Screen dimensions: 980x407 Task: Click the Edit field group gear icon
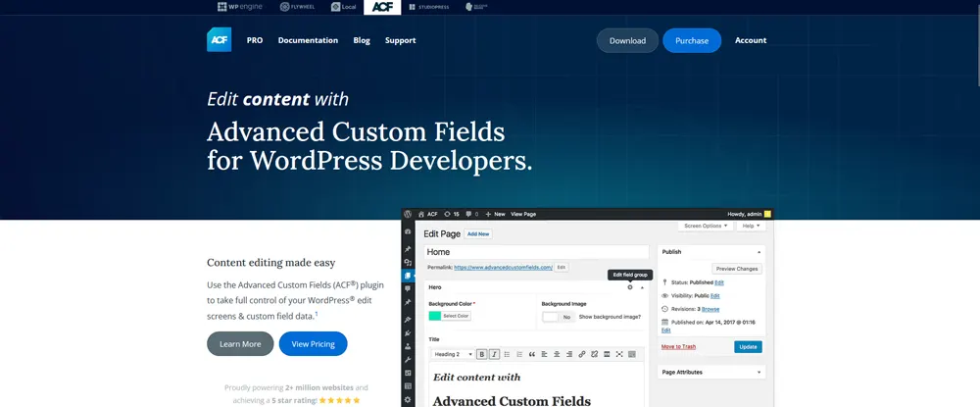point(630,287)
